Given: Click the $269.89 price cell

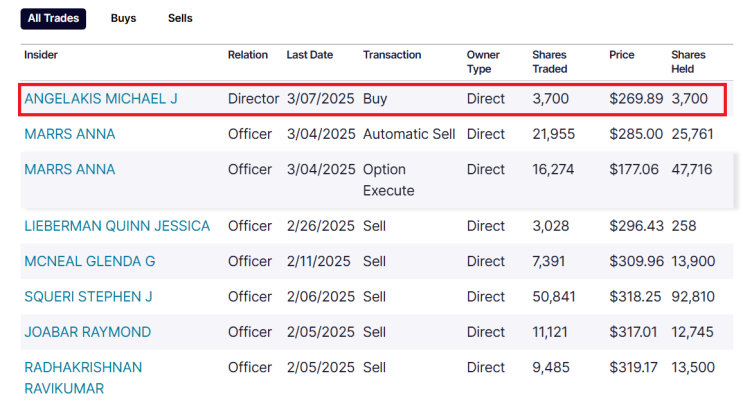Looking at the screenshot, I should 635,99.
